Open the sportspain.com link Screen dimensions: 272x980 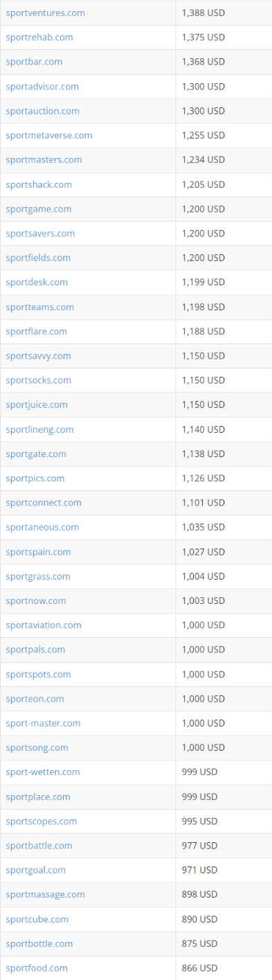[38, 552]
